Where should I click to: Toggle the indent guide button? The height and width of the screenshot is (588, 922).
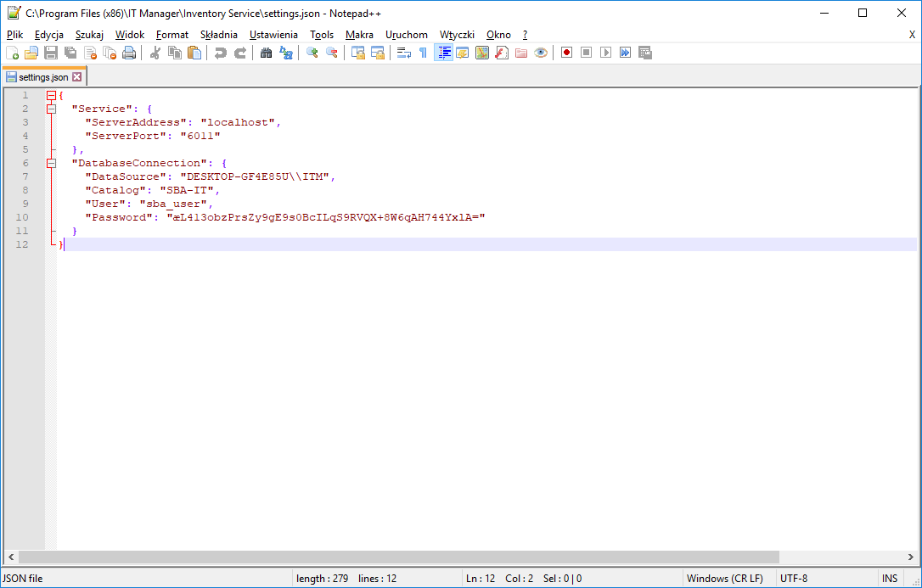point(443,53)
